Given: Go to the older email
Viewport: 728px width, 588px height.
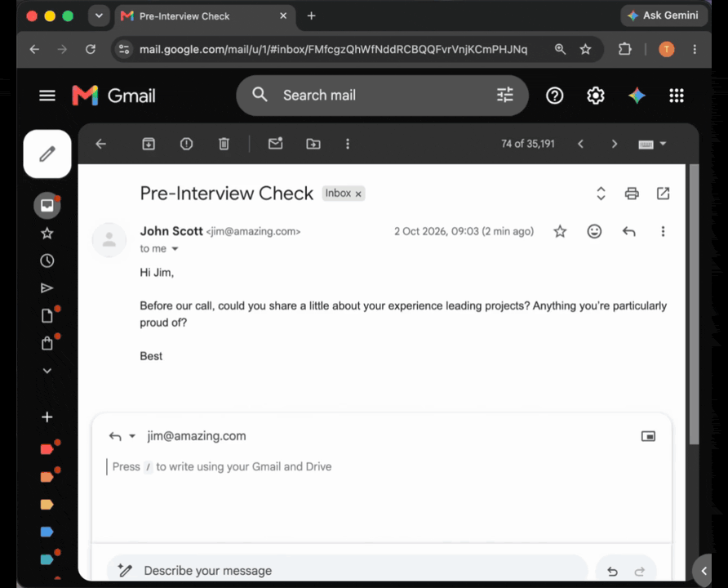Looking at the screenshot, I should click(615, 144).
